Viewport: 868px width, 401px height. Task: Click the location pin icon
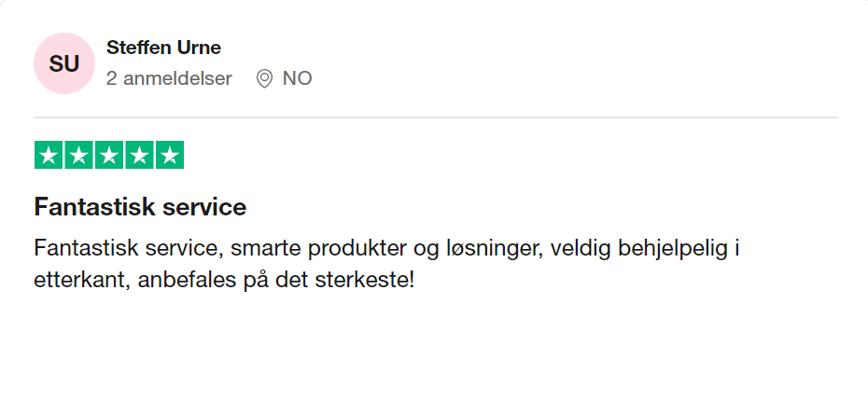(x=264, y=78)
